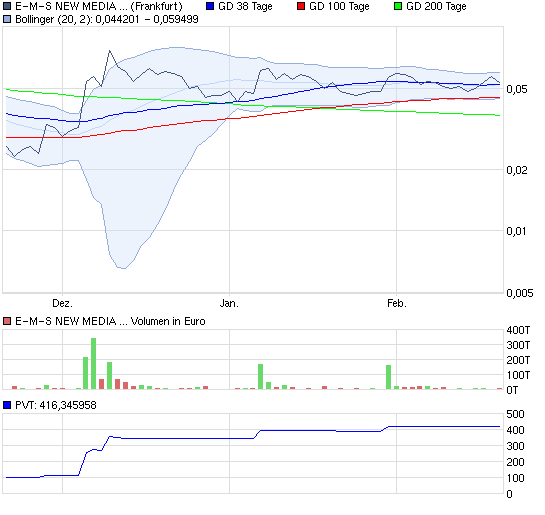
Task: Click the 0T volume axis label
Action: [512, 390]
